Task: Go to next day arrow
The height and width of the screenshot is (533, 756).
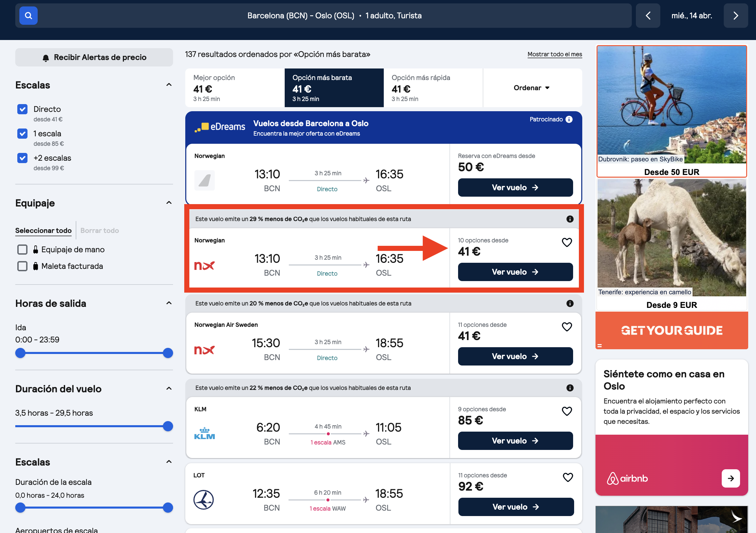Action: pos(735,16)
